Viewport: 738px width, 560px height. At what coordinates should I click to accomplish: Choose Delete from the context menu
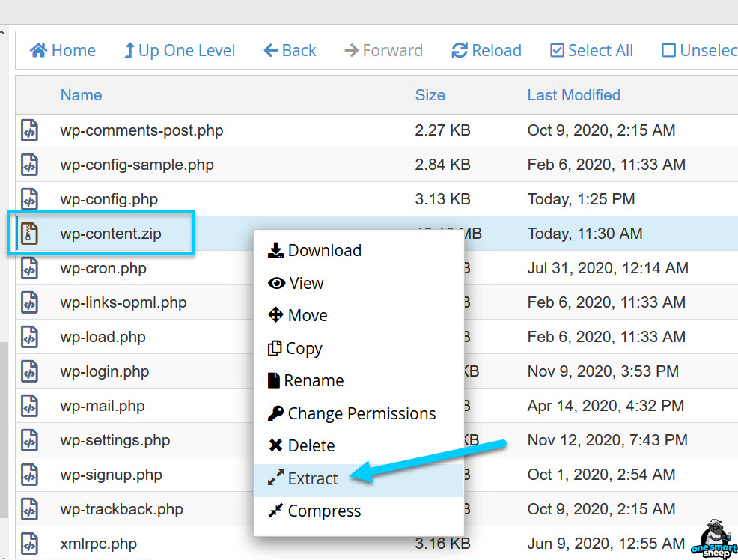tap(359, 445)
